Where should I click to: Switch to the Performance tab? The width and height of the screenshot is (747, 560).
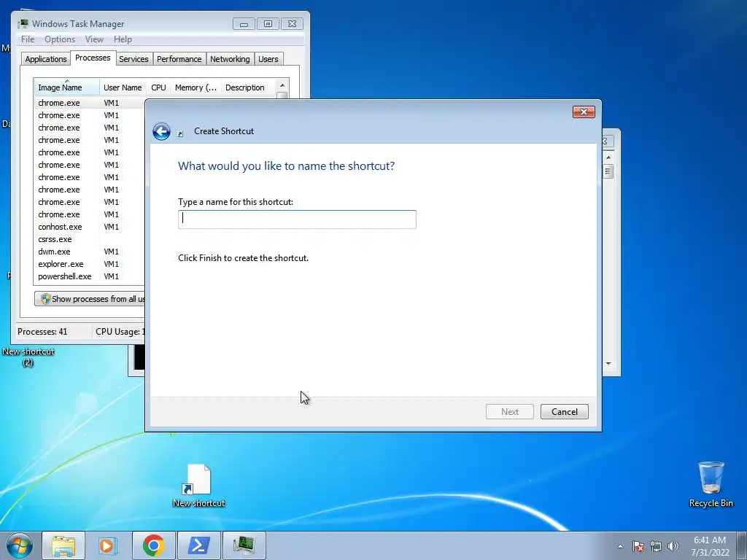point(179,59)
